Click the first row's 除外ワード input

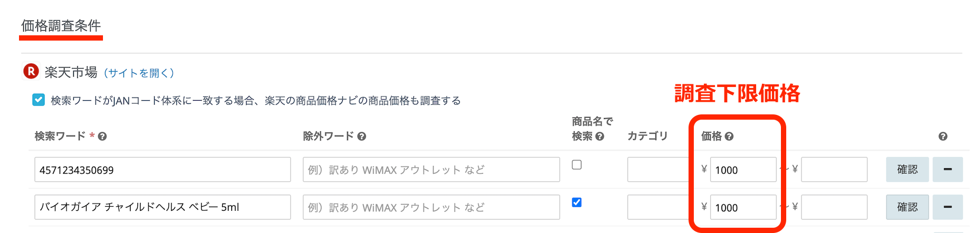pos(431,170)
